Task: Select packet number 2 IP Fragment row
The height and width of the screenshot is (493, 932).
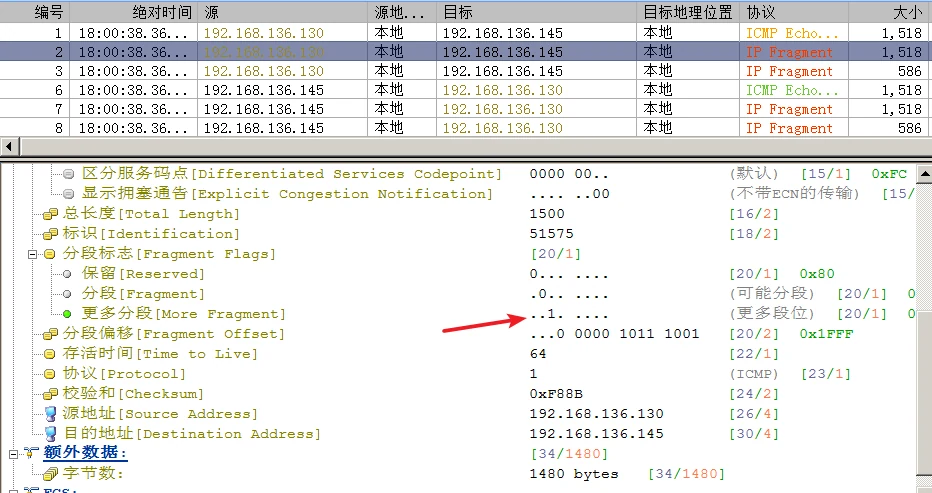Action: 466,52
